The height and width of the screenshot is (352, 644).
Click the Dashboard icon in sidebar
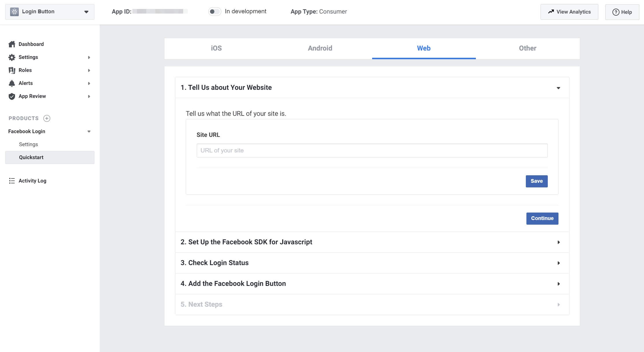click(12, 44)
